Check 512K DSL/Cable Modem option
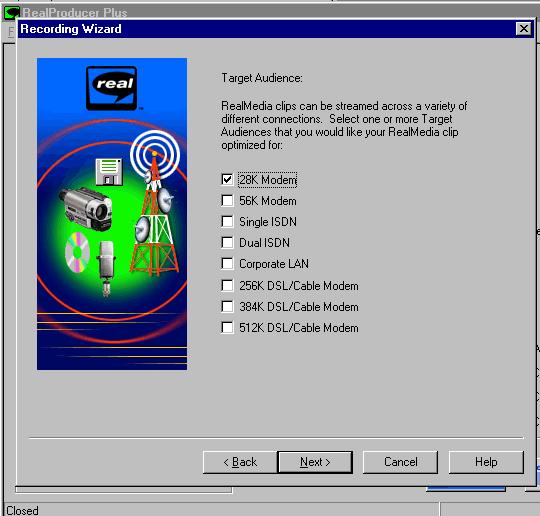 click(227, 328)
